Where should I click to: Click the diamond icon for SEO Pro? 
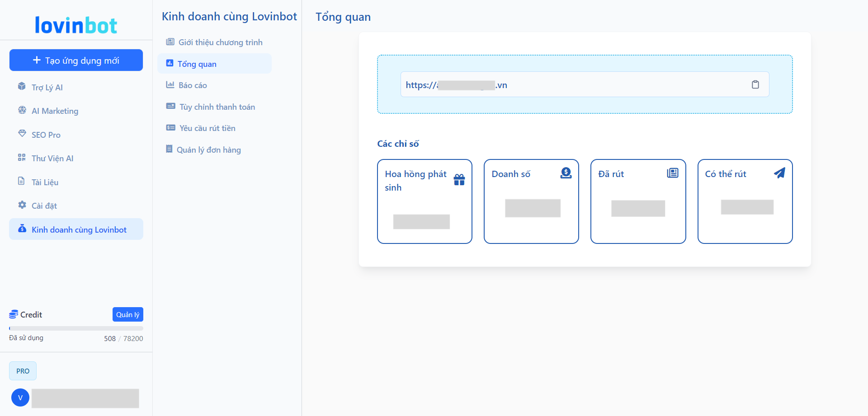point(22,134)
